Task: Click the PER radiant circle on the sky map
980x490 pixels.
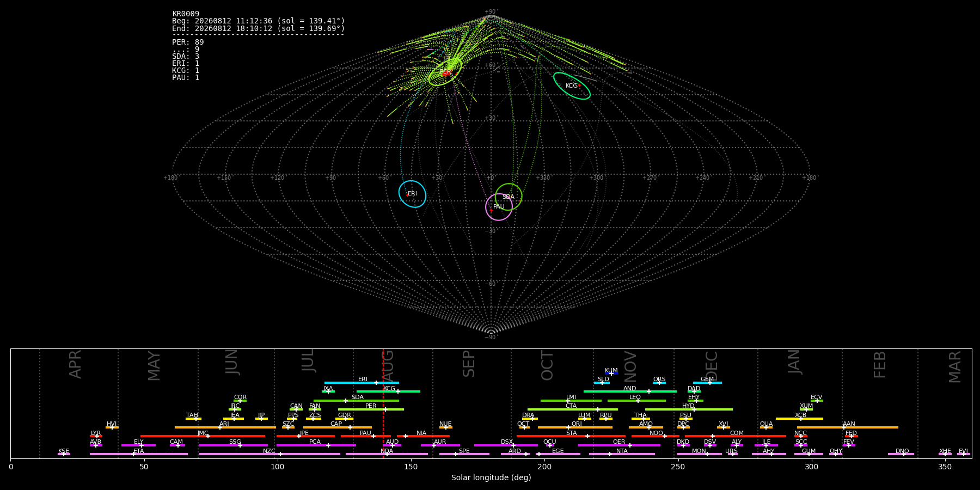Action: click(445, 72)
